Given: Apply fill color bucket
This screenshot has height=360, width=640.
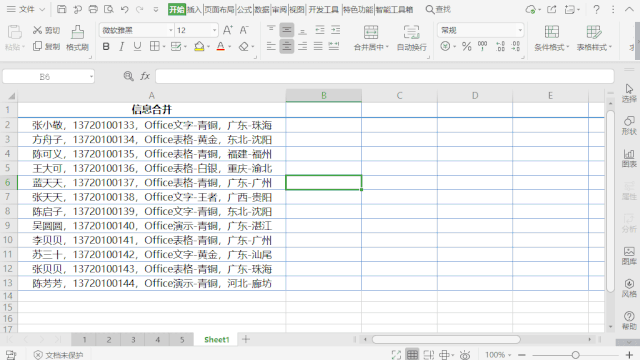Looking at the screenshot, I should (x=199, y=47).
